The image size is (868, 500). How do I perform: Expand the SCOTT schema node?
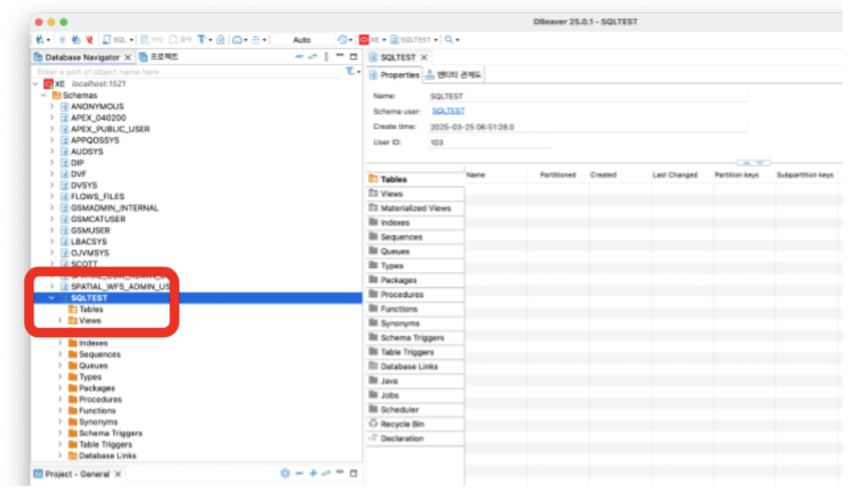(52, 264)
